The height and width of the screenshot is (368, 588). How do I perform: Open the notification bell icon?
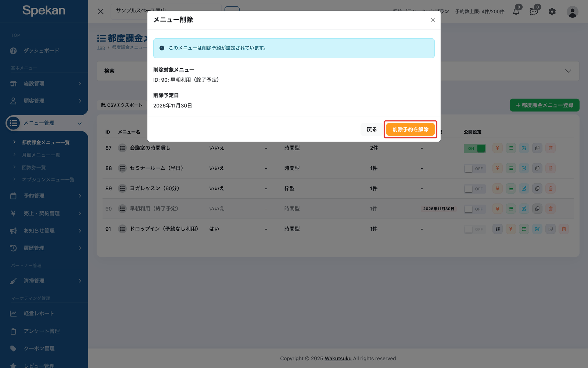pyautogui.click(x=516, y=12)
